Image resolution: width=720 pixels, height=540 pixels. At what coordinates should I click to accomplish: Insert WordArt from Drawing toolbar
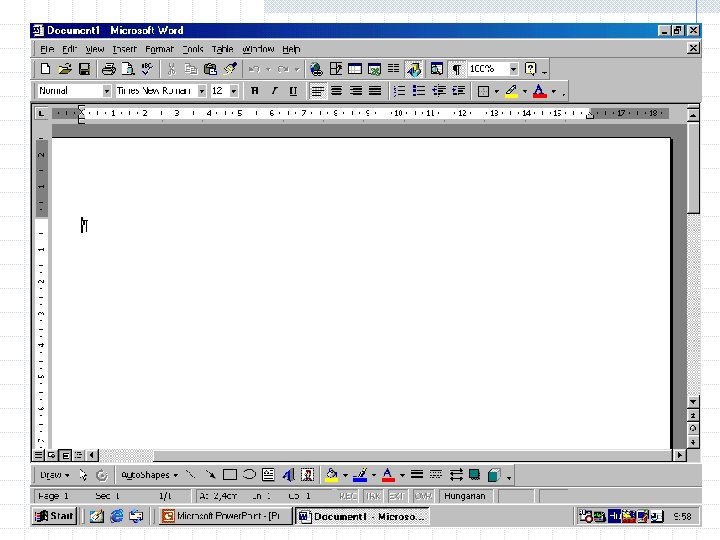coord(288,475)
